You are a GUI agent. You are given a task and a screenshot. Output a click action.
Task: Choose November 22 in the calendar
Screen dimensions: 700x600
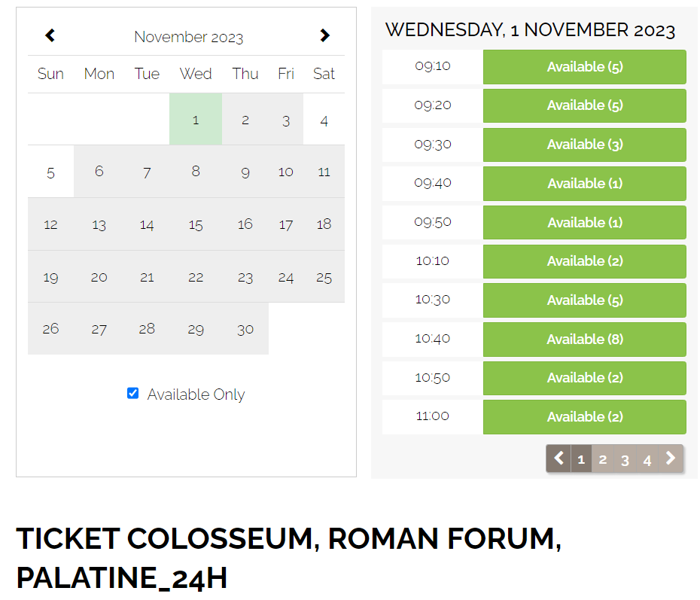(x=196, y=277)
